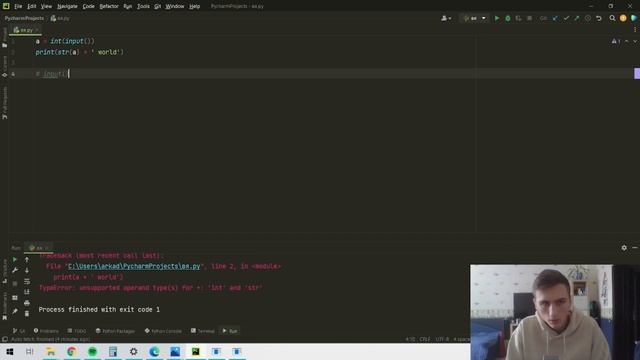640x360 pixels.
Task: Open Terminal tool window
Action: 202,331
